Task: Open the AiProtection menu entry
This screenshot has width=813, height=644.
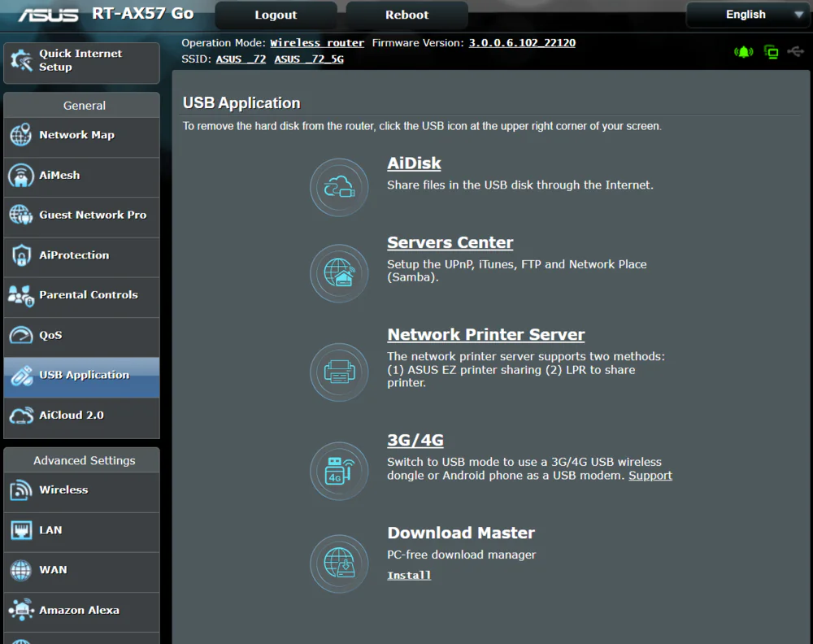Action: [81, 255]
